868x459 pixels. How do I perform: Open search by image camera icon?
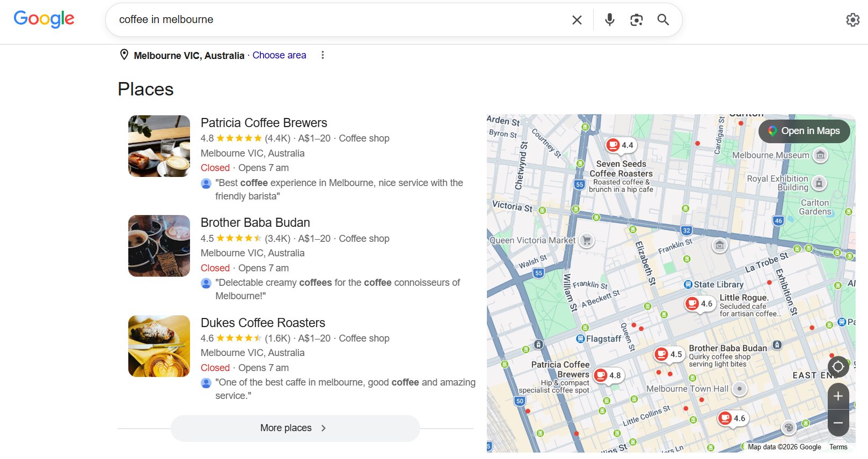pyautogui.click(x=637, y=20)
